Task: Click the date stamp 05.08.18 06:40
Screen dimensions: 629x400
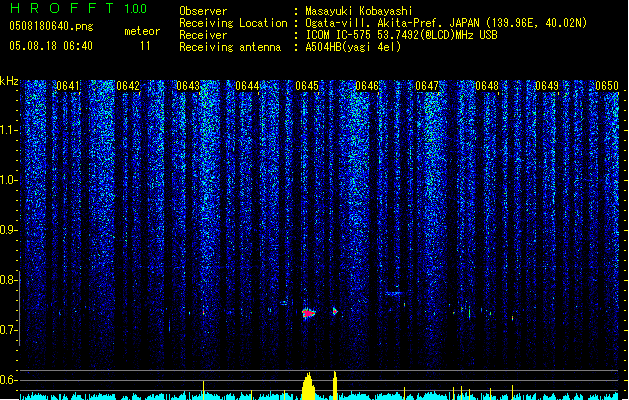Action: click(51, 46)
